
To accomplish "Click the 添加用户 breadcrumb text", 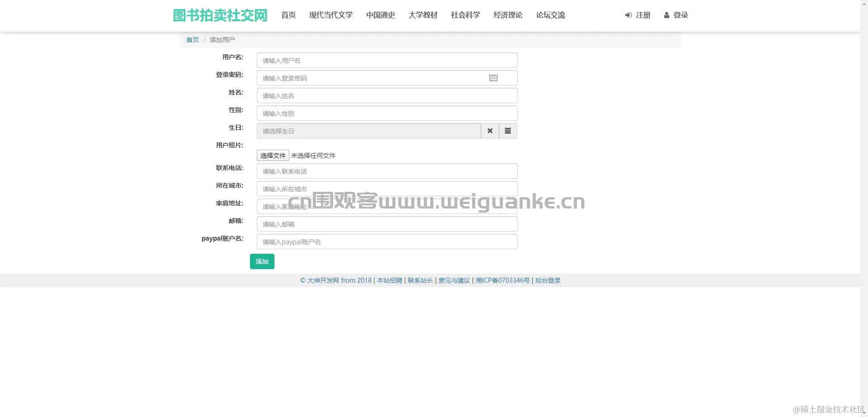I will [222, 40].
